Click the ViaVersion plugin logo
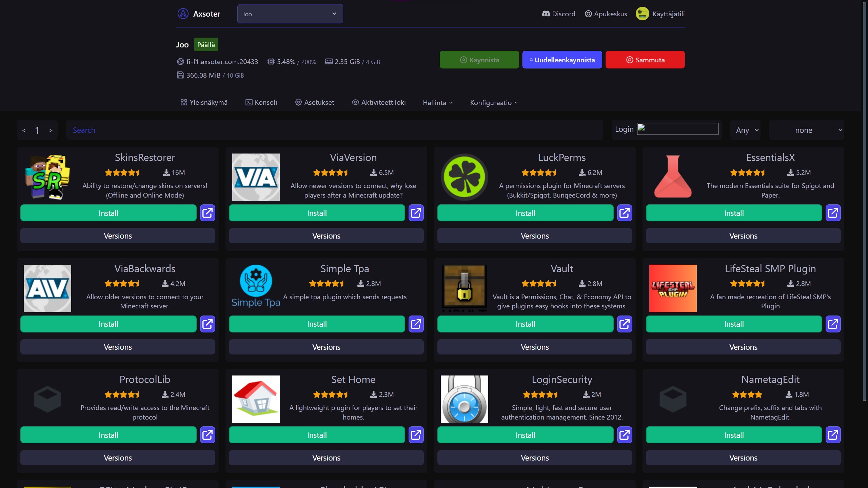 tap(256, 177)
